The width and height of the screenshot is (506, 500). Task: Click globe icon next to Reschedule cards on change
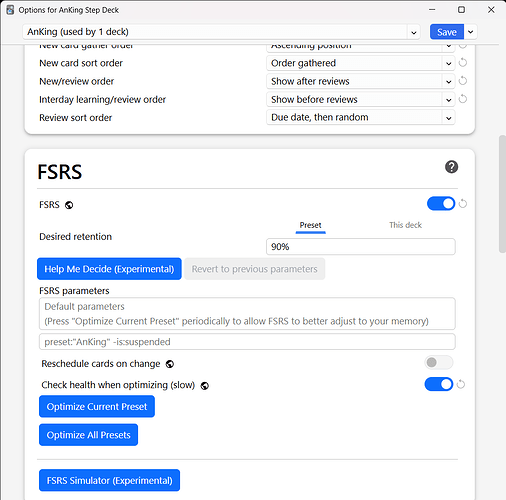[x=170, y=364]
